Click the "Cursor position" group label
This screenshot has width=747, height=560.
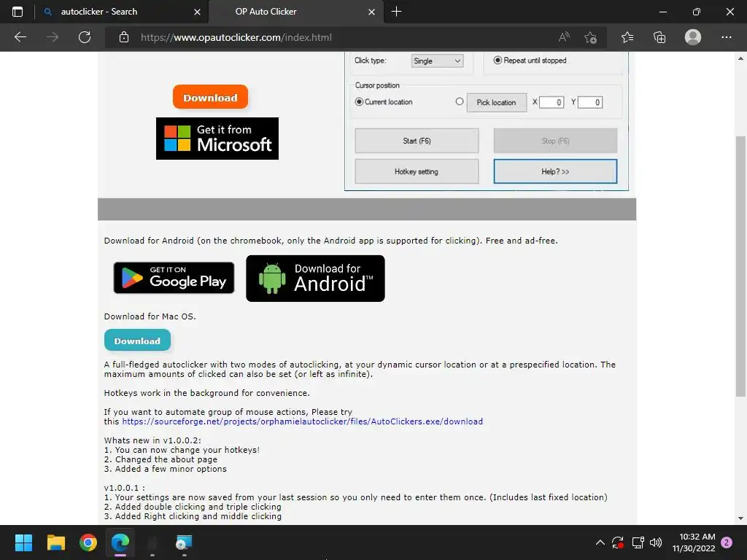[x=377, y=85]
